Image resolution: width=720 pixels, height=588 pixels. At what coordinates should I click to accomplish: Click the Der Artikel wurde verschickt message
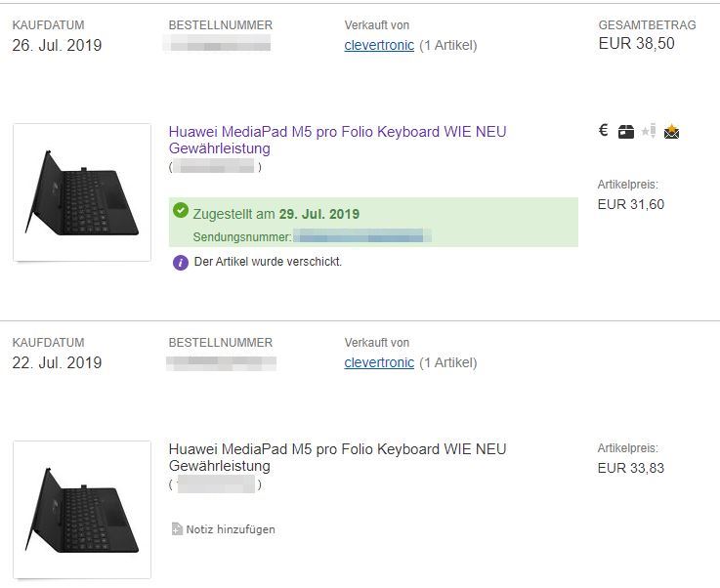[268, 262]
